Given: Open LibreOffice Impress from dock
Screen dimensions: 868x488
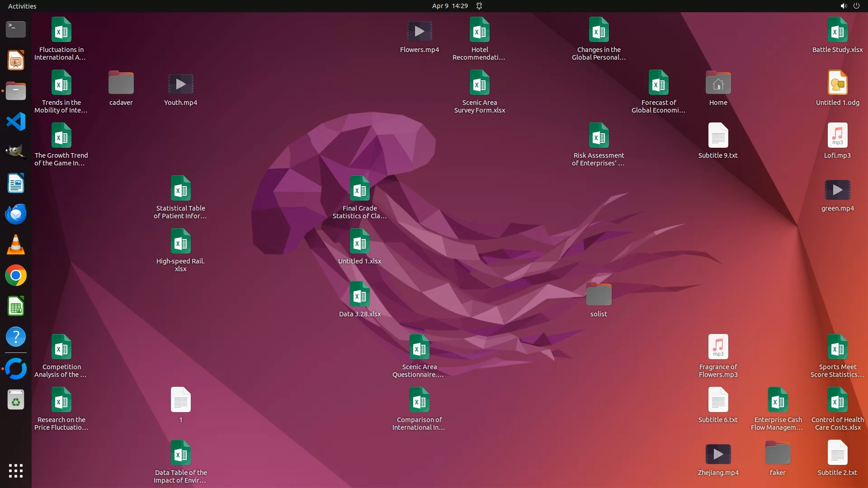Looking at the screenshot, I should (x=16, y=60).
